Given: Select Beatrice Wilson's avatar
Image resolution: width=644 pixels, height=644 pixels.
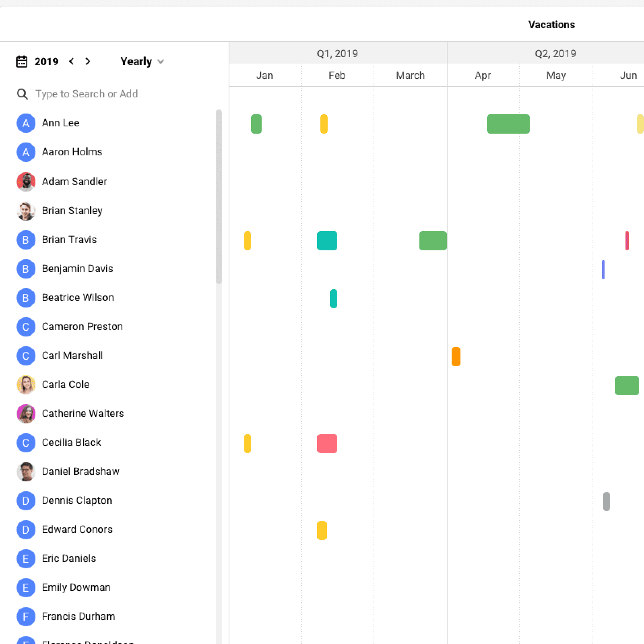Looking at the screenshot, I should [x=26, y=298].
